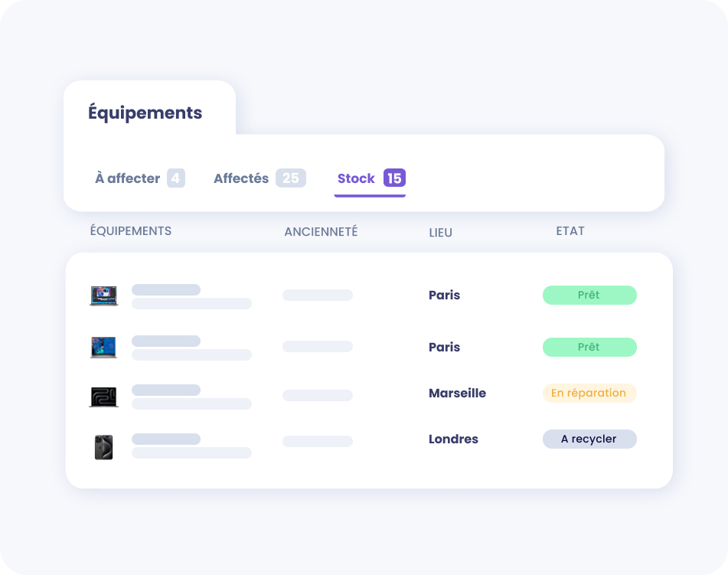The height and width of the screenshot is (575, 728).
Task: Click the Londres location text
Action: (x=453, y=439)
